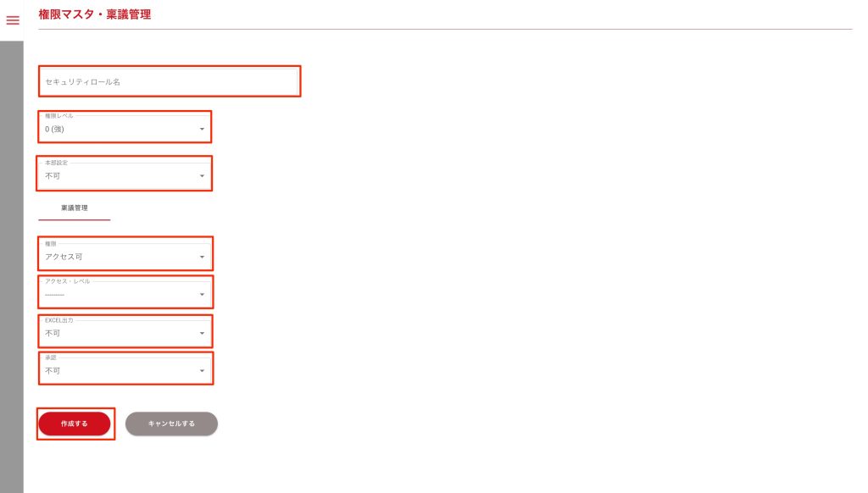This screenshot has height=493, width=868.
Task: Click the アクセス・レベル dropdown arrow icon
Action: click(202, 295)
